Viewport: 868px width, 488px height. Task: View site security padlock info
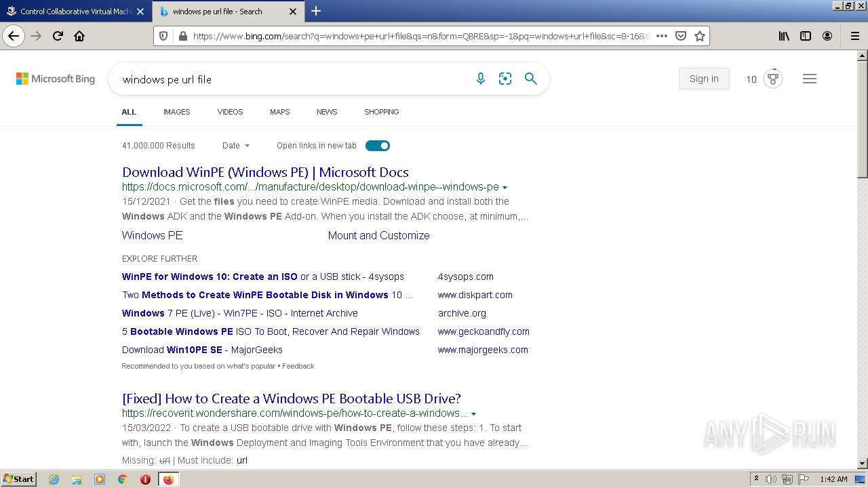182,36
